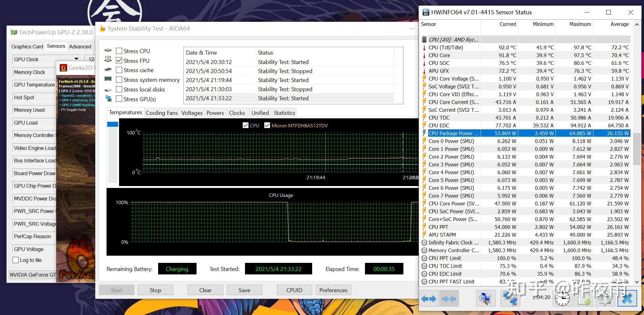Click disk drive icon beside Stress local disks
This screenshot has height=315, width=644.
(108, 90)
